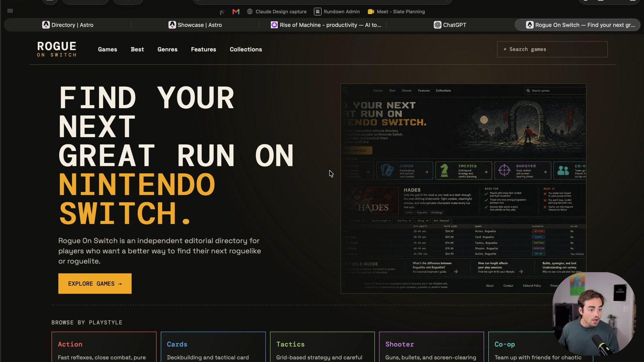Click the magnifier icon in Search games
This screenshot has width=644, height=362.
pyautogui.click(x=505, y=49)
